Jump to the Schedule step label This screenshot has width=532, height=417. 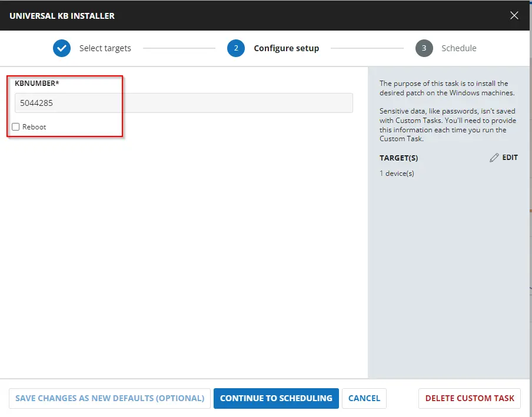click(458, 48)
